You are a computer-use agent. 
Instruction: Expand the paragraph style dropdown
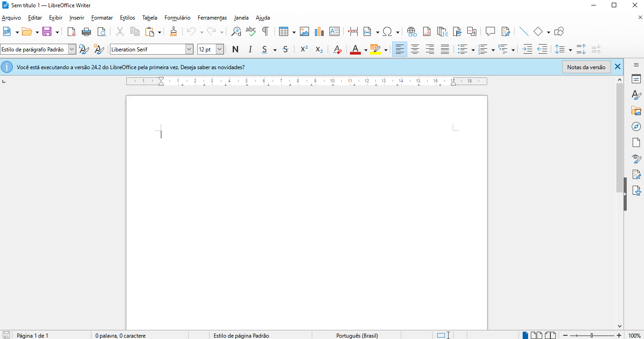pos(72,49)
